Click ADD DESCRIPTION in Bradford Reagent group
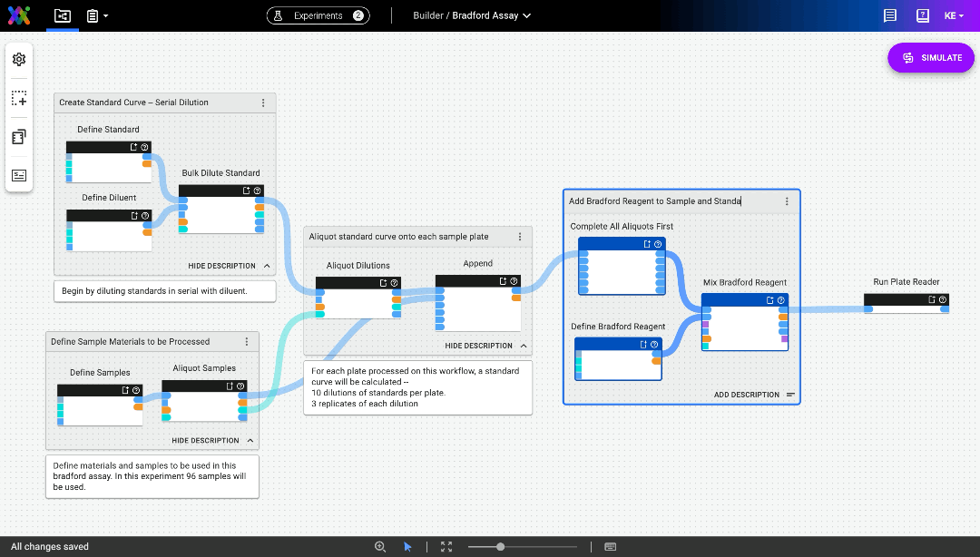 (x=745, y=395)
